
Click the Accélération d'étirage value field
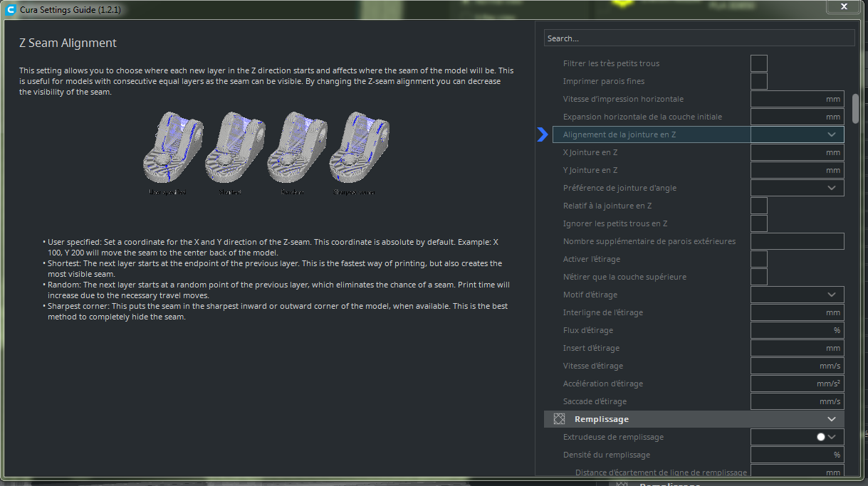(798, 384)
